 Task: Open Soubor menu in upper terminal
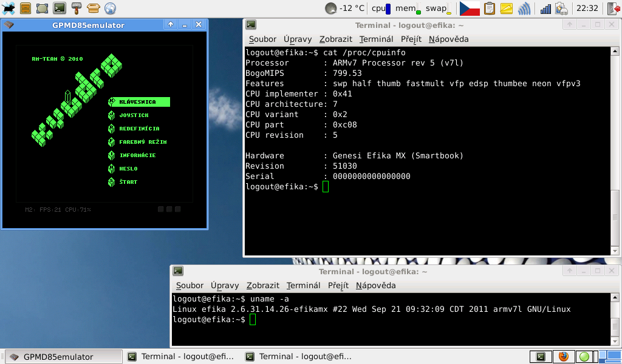pyautogui.click(x=262, y=39)
